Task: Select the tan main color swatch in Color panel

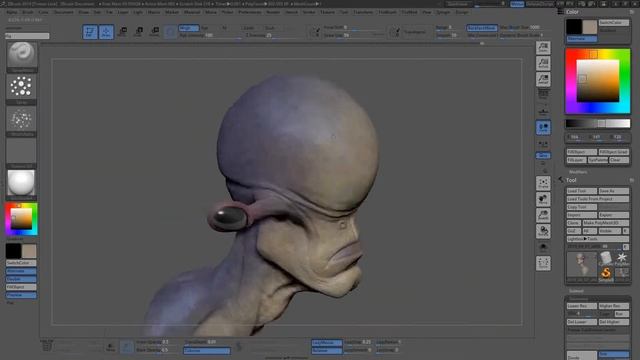Action: (x=589, y=27)
